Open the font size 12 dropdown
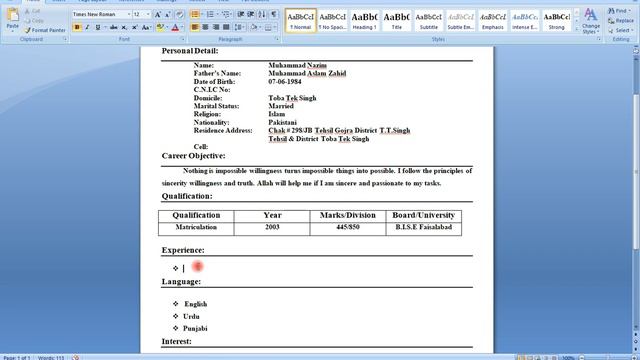The width and height of the screenshot is (640, 360). pos(148,15)
